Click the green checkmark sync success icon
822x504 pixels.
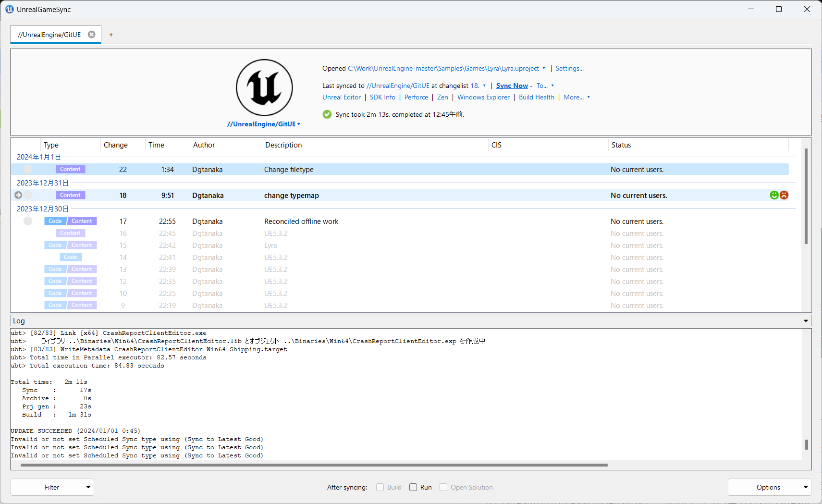point(327,114)
